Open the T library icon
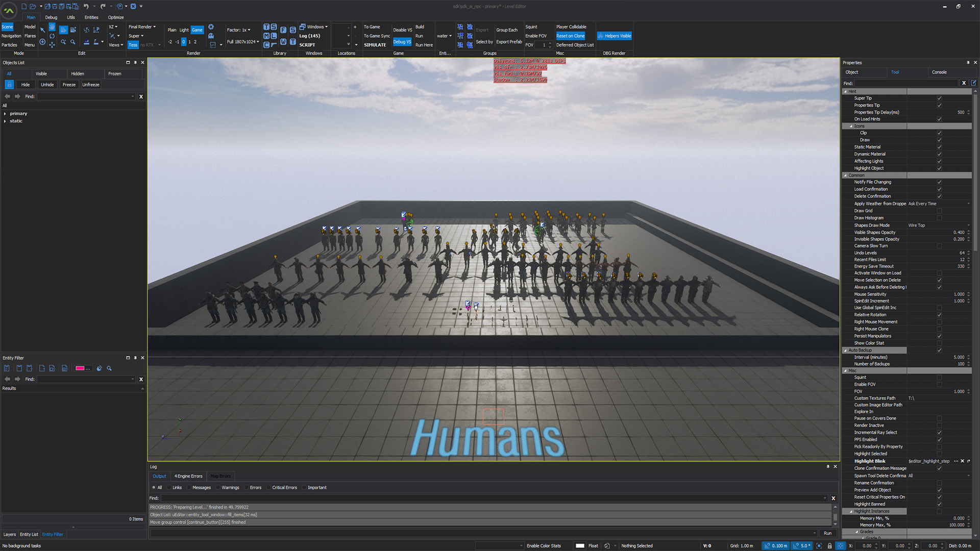The image size is (980, 551). tap(266, 27)
